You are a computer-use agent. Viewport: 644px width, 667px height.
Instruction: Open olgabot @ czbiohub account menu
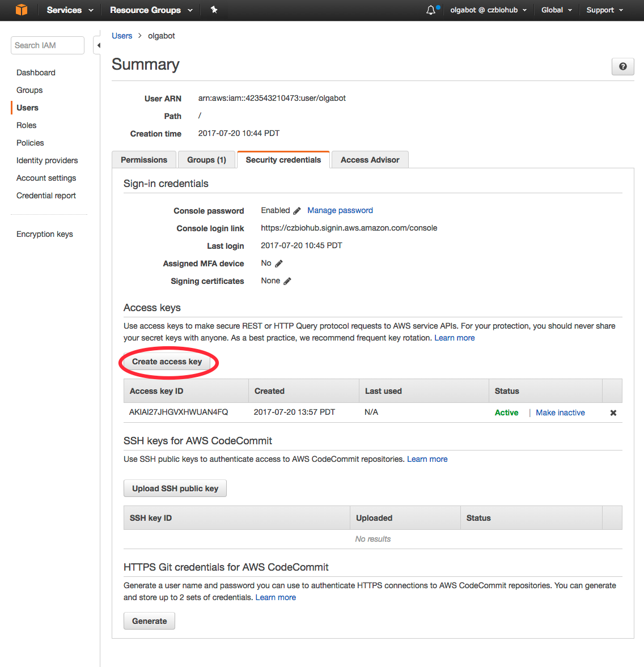(x=489, y=10)
